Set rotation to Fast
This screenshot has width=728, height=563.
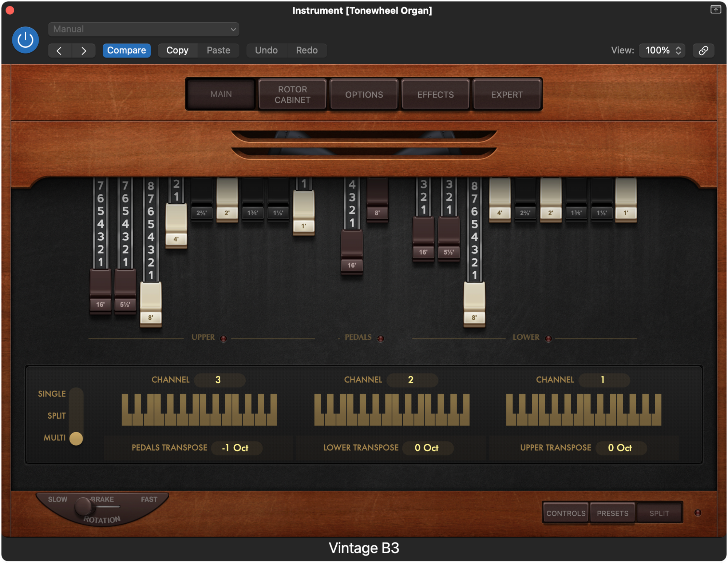pos(149,499)
